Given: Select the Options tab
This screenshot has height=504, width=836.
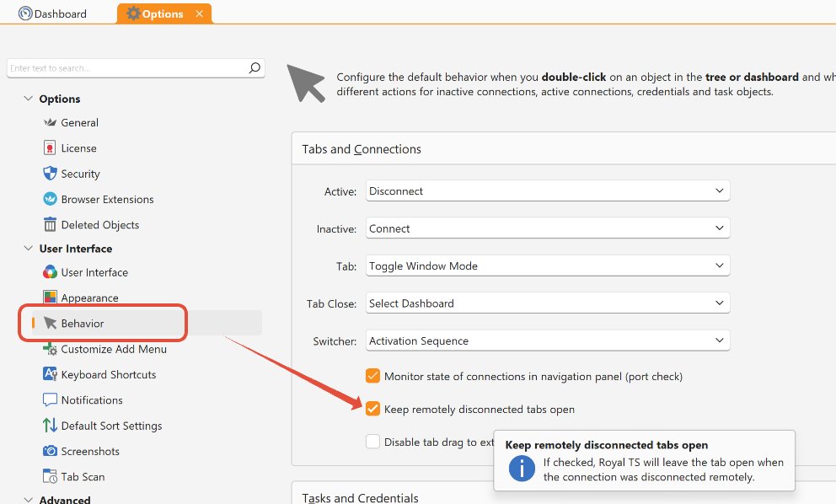Looking at the screenshot, I should (x=164, y=13).
